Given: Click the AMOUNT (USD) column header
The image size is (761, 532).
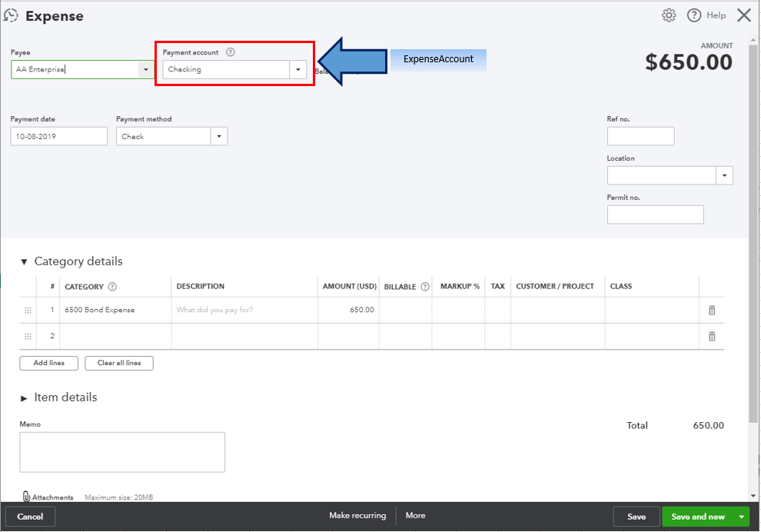Looking at the screenshot, I should pyautogui.click(x=350, y=287).
